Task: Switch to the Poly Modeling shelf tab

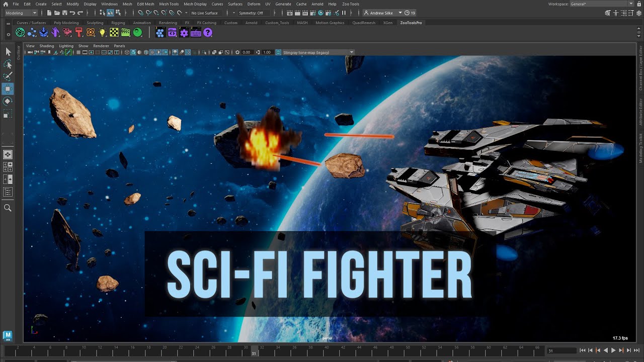Action: tap(66, 23)
